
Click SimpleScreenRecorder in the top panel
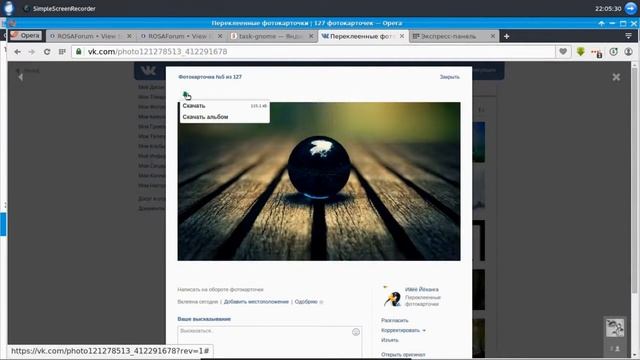(60, 9)
